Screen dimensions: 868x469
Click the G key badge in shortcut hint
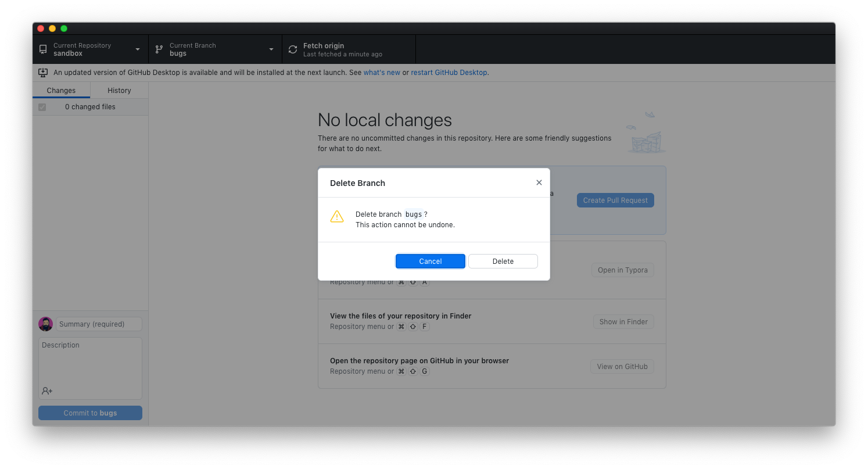424,371
